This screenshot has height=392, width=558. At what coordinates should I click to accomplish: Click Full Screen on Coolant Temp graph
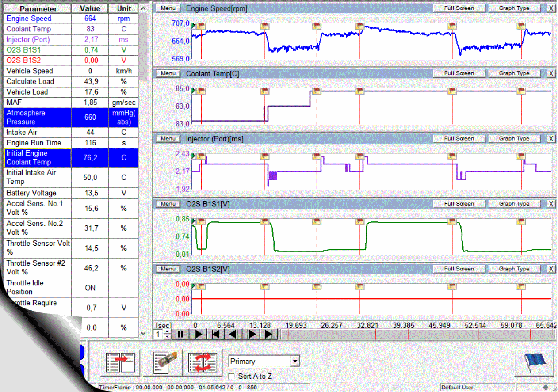pos(459,73)
